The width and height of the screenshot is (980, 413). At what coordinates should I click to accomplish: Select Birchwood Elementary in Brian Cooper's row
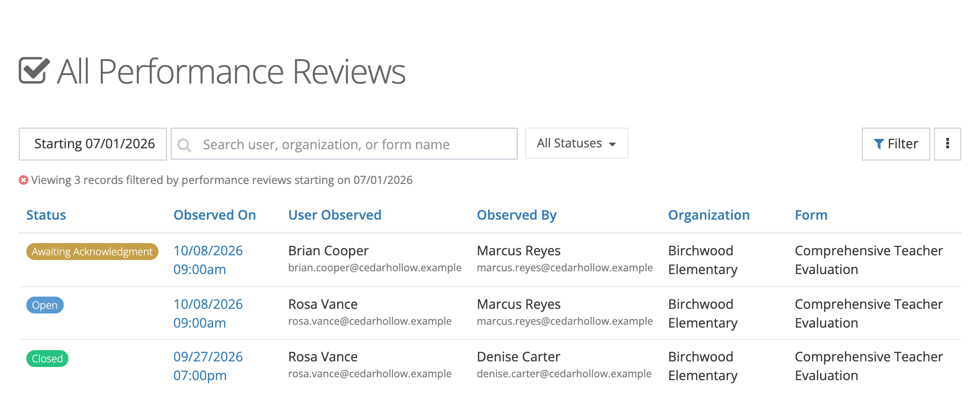pyautogui.click(x=703, y=260)
